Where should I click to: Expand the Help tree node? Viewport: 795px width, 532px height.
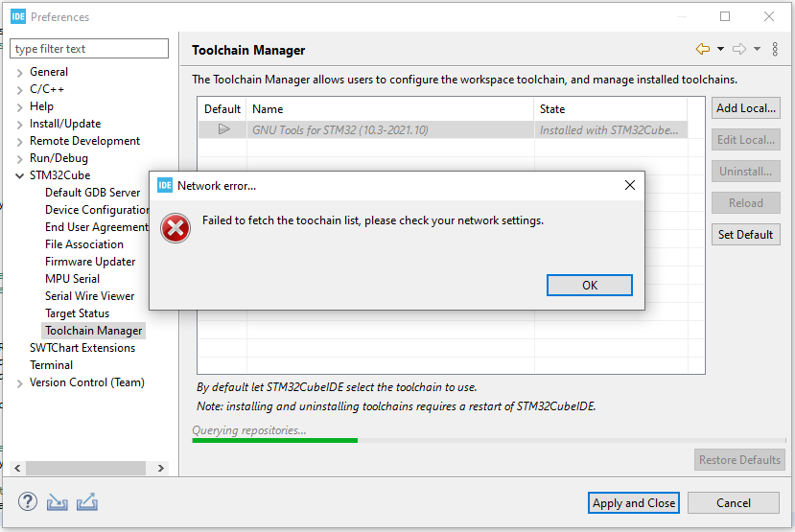click(19, 107)
